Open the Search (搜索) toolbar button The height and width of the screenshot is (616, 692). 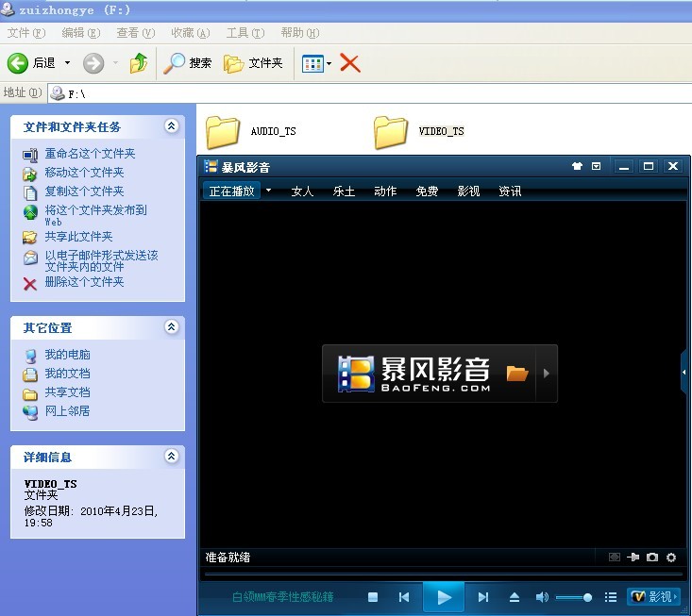coord(188,63)
